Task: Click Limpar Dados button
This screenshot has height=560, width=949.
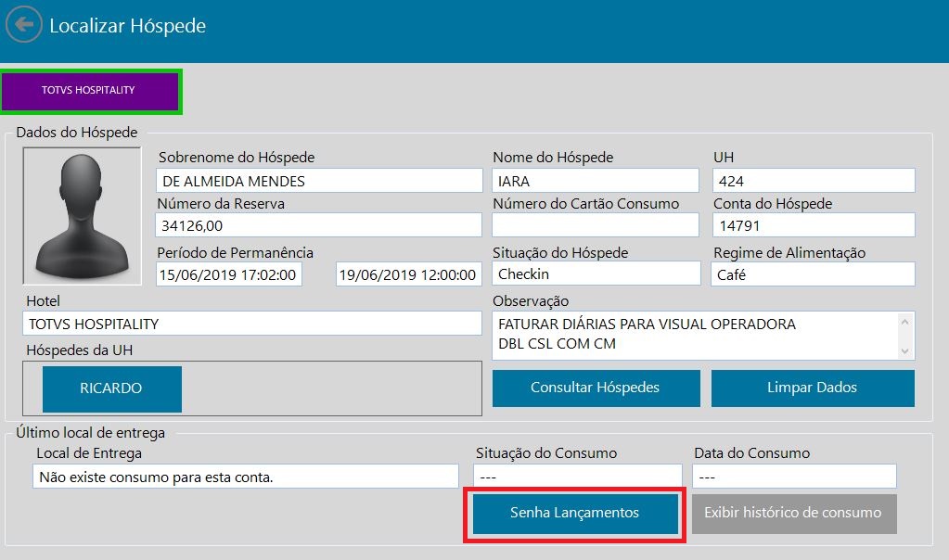Action: tap(813, 388)
